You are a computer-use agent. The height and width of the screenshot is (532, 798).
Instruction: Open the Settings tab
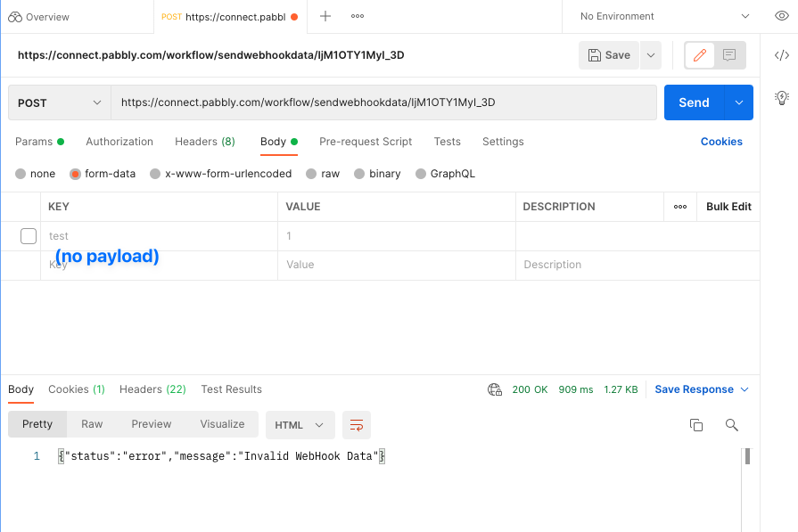click(x=503, y=142)
